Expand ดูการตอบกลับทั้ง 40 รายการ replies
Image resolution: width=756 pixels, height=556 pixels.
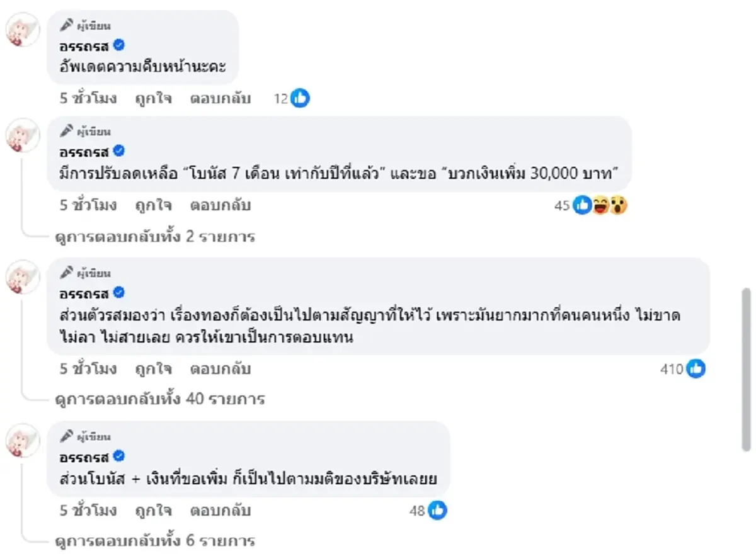(x=159, y=399)
